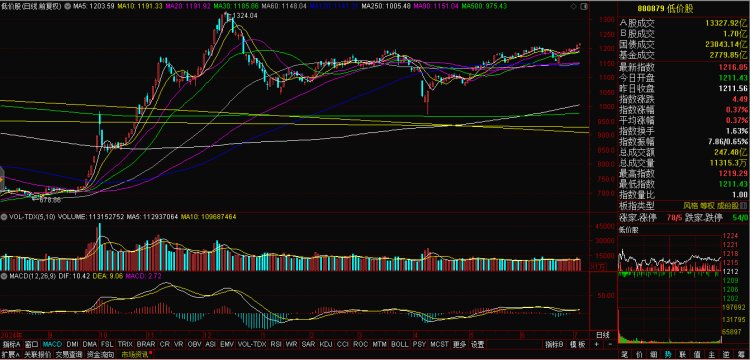Click the 风格 board type link
The image size is (750, 360).
[x=690, y=206]
